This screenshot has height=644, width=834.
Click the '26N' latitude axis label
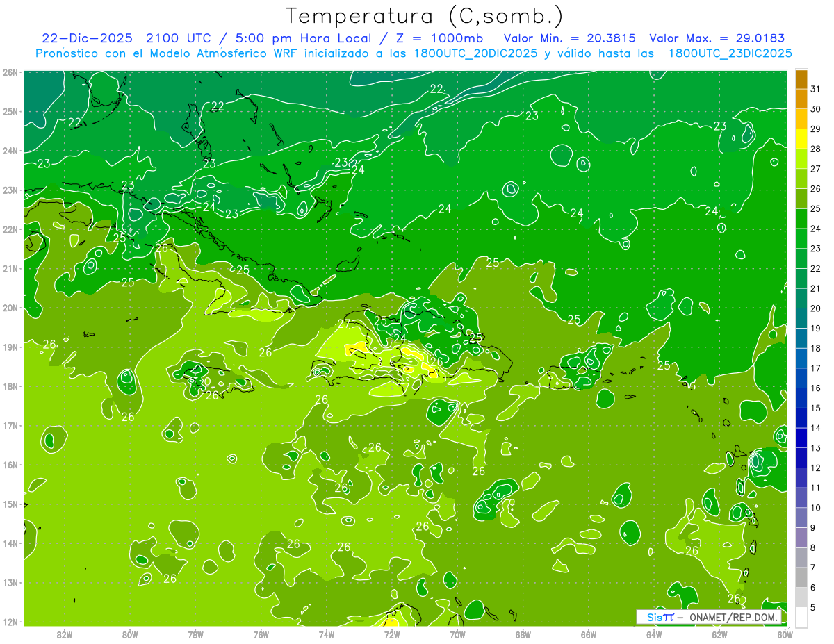click(x=10, y=72)
